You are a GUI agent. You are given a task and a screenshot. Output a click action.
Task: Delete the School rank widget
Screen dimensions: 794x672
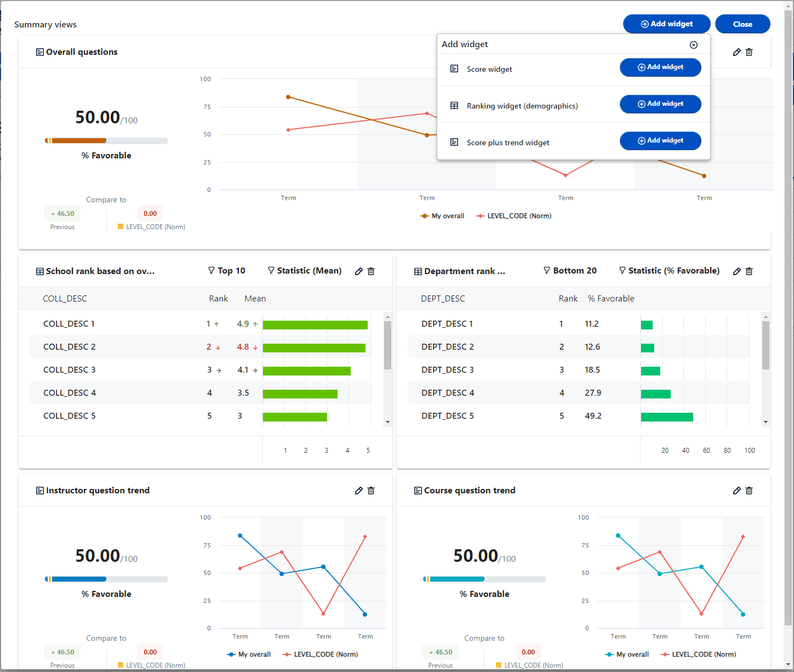click(371, 271)
